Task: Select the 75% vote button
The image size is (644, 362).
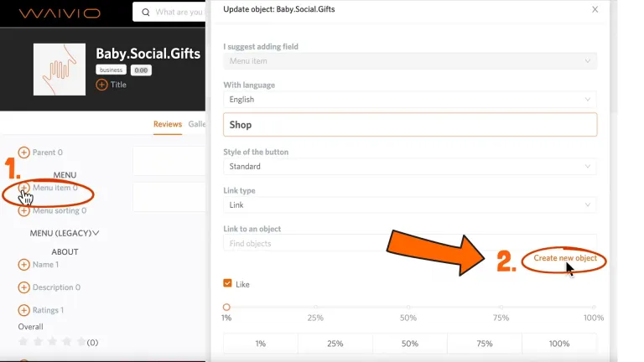Action: (485, 344)
